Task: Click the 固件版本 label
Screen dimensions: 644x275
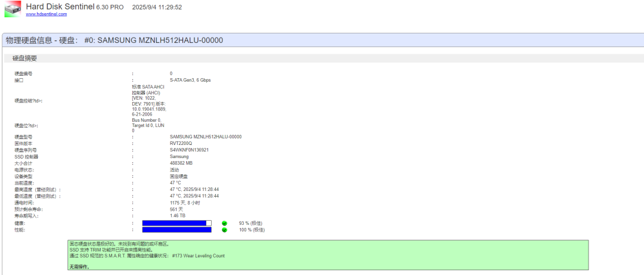Action: [x=23, y=143]
